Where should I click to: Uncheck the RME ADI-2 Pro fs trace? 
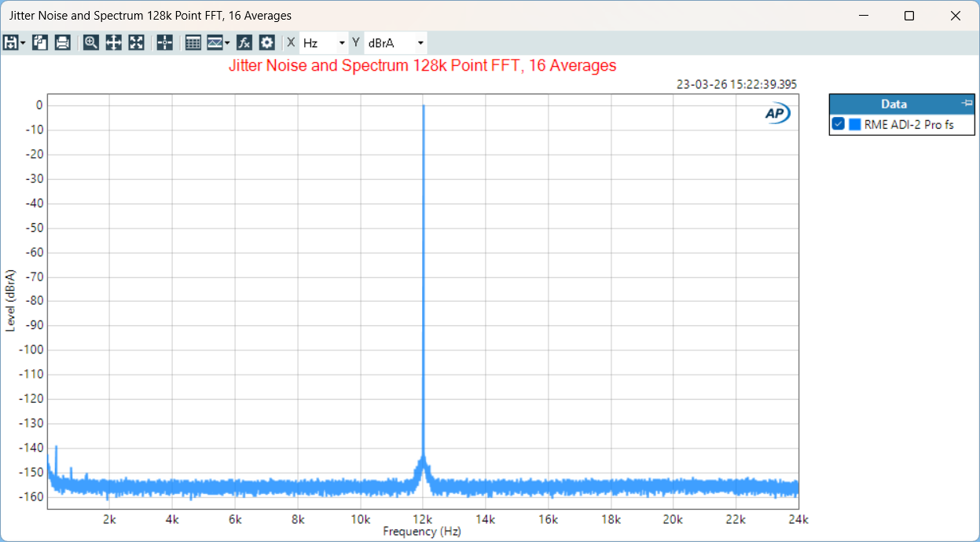coord(838,123)
